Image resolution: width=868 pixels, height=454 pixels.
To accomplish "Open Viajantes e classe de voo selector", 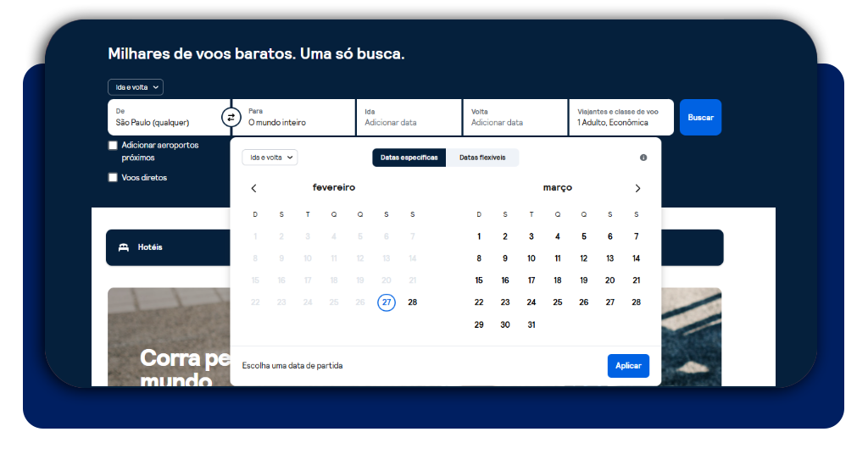I will tap(621, 117).
